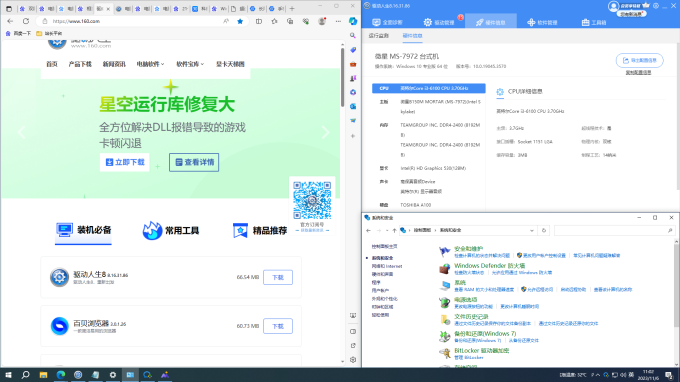Click the Control Panel search box
Screen dimensions: 680x382
614,230
